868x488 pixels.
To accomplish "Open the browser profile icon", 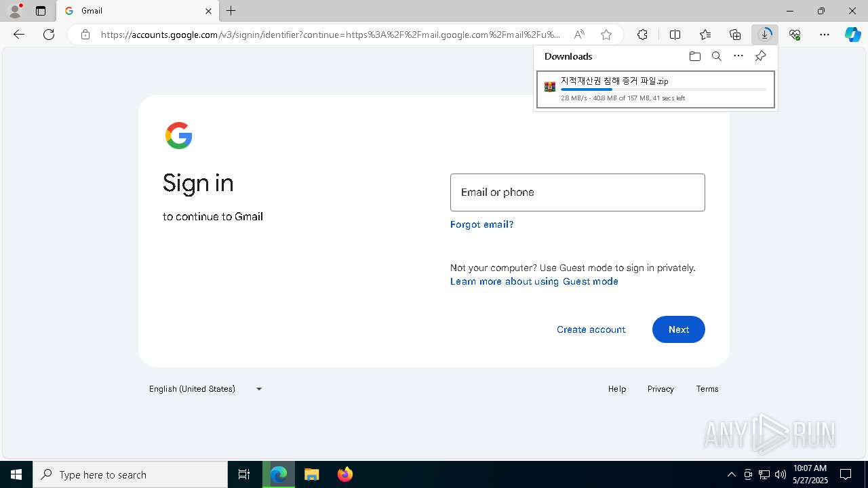I will point(15,11).
